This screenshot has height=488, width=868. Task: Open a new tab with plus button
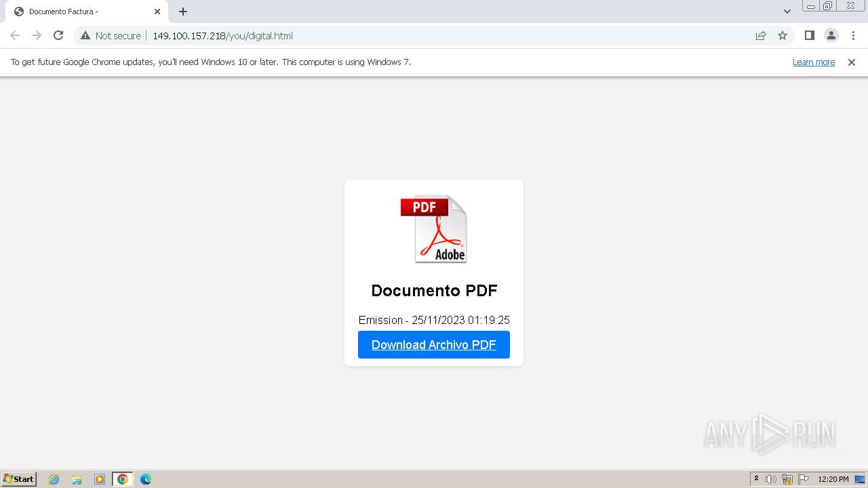click(183, 12)
